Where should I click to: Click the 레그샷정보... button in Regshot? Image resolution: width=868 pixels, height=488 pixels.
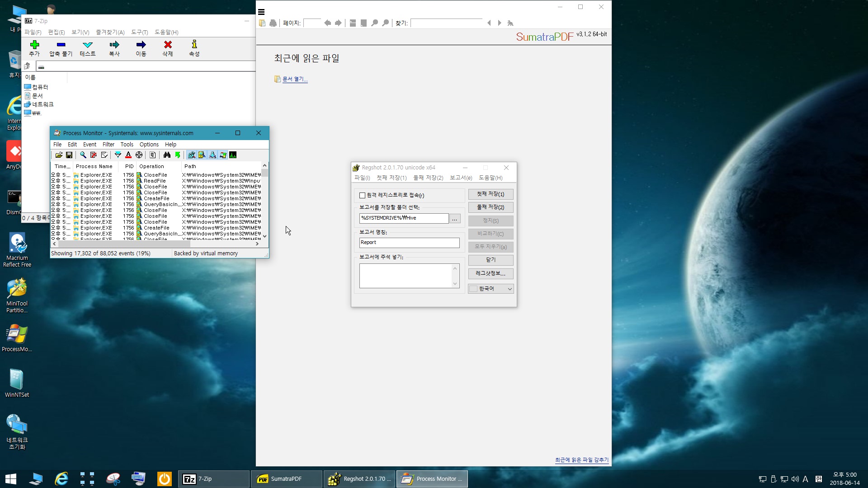pyautogui.click(x=491, y=273)
